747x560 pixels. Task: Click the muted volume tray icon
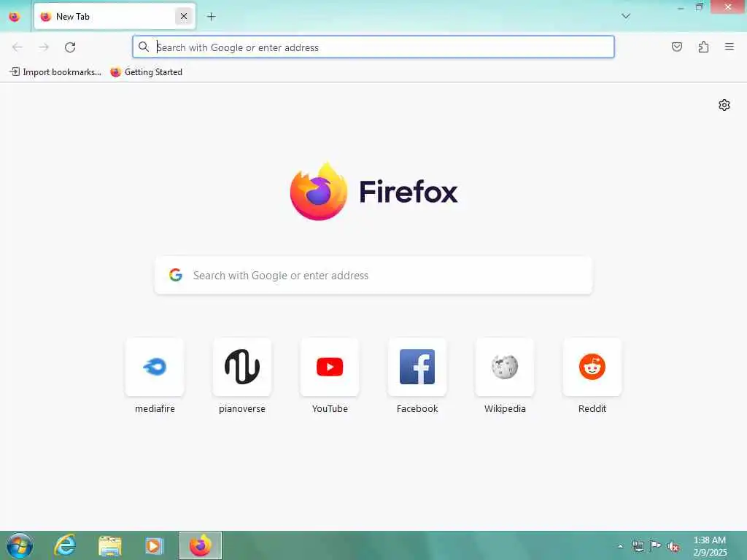tap(673, 547)
